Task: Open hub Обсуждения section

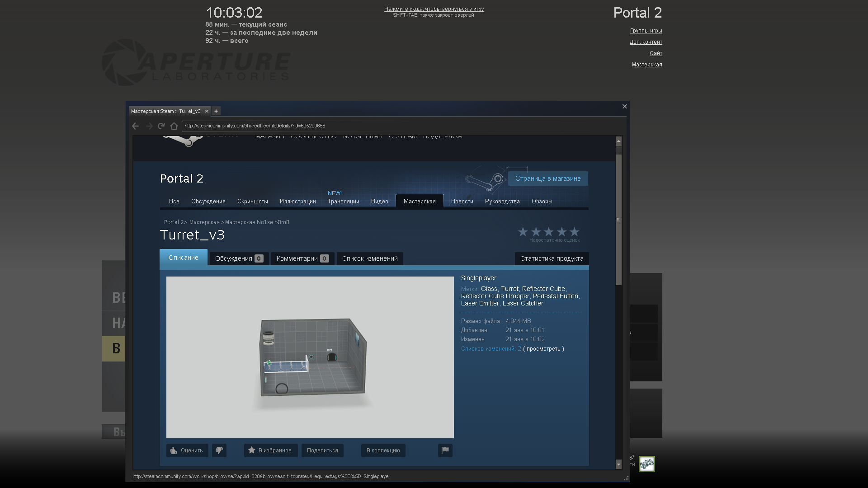Action: [208, 202]
